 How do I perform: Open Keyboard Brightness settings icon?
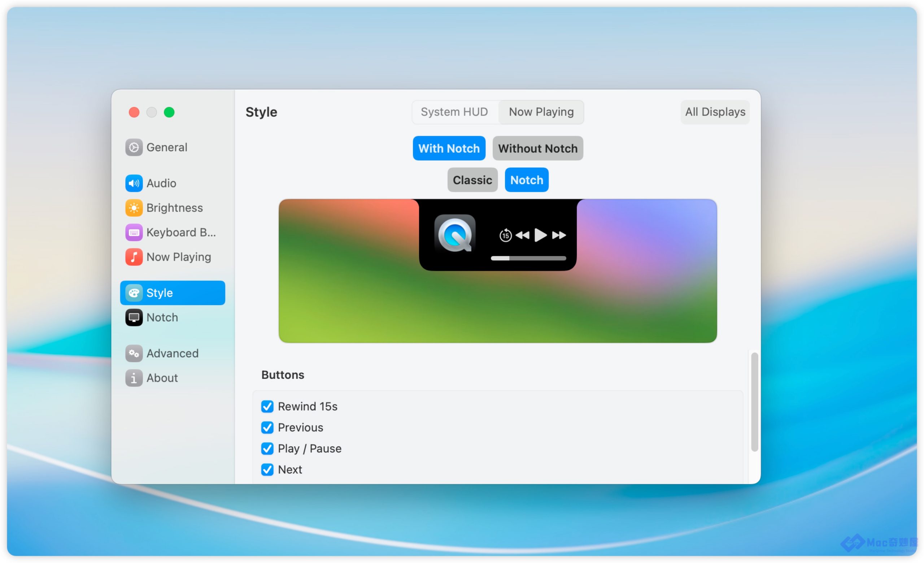pyautogui.click(x=134, y=233)
